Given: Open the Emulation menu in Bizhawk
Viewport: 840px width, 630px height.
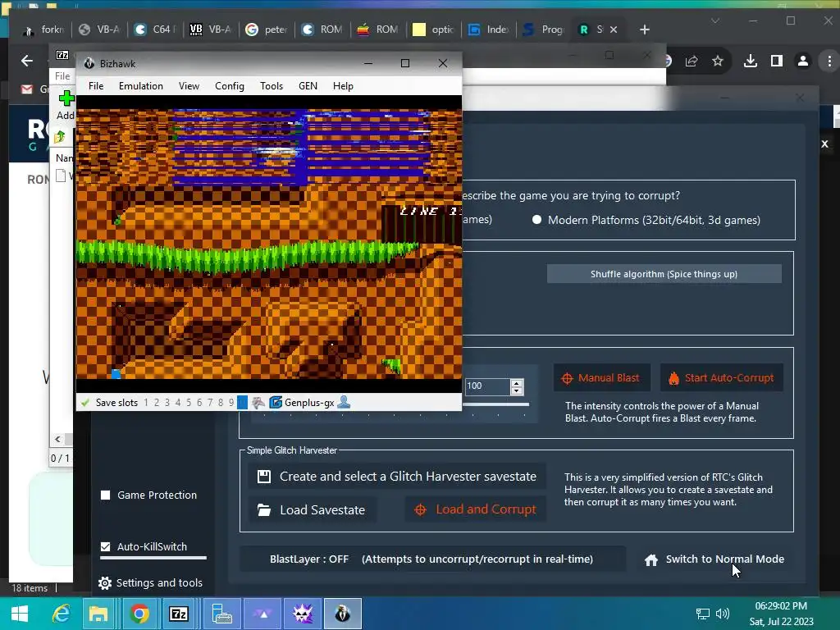Looking at the screenshot, I should 141,85.
